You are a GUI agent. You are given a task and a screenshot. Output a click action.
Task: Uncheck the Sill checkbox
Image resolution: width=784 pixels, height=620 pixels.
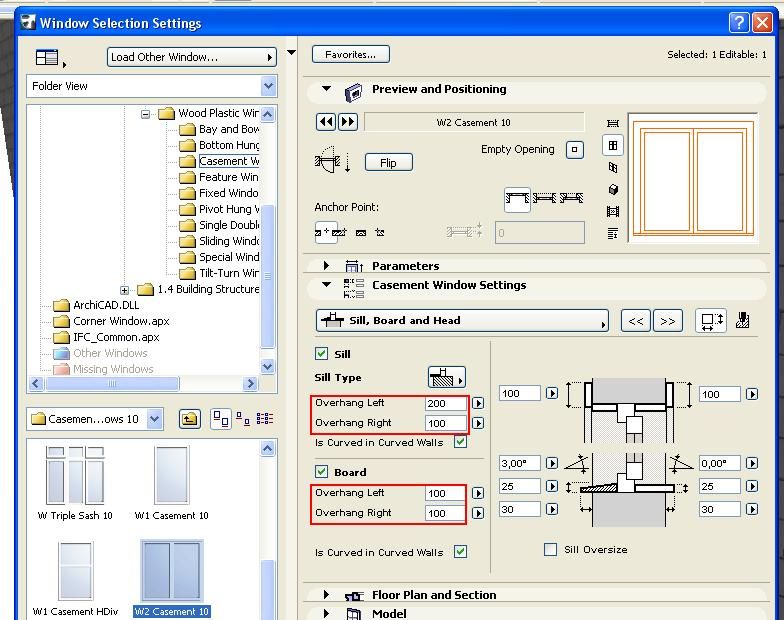322,353
